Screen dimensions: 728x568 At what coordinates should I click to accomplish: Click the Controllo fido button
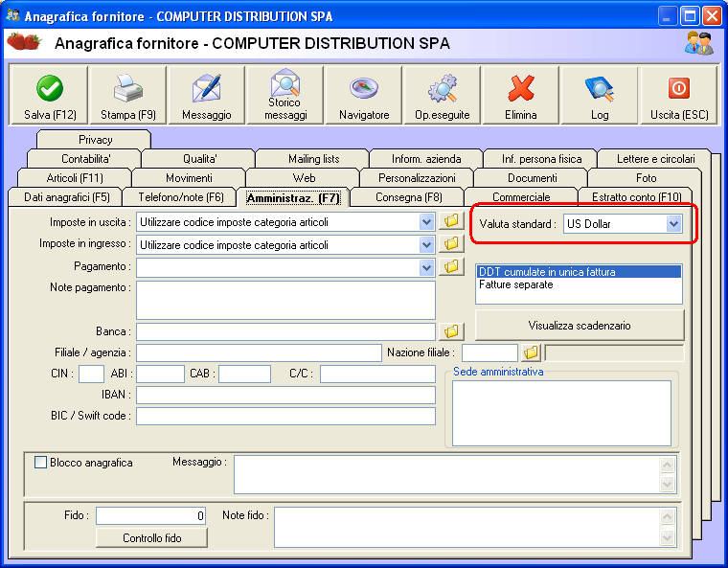pos(151,537)
